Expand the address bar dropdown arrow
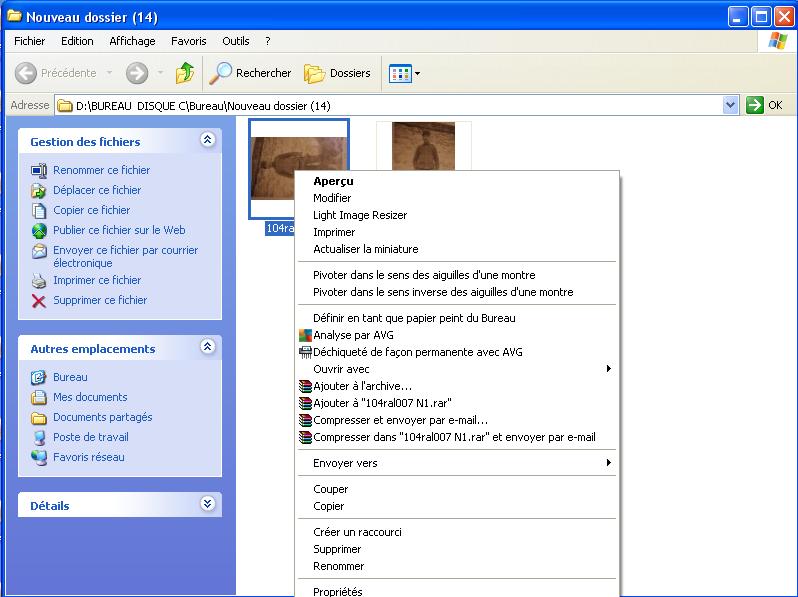The width and height of the screenshot is (798, 597). (730, 105)
